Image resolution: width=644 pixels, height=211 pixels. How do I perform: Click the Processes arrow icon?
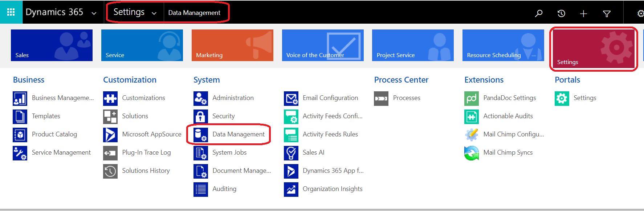click(381, 99)
